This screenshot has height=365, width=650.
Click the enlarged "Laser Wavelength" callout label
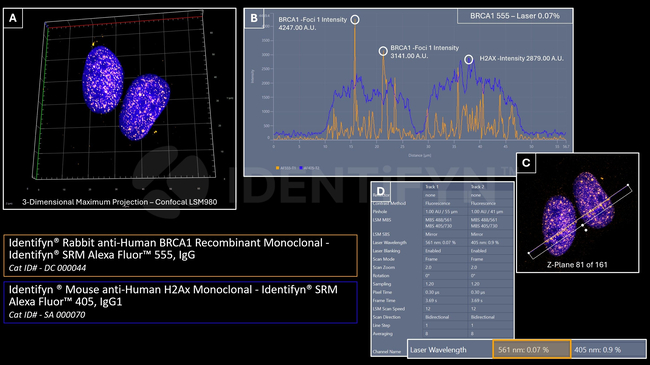point(438,350)
